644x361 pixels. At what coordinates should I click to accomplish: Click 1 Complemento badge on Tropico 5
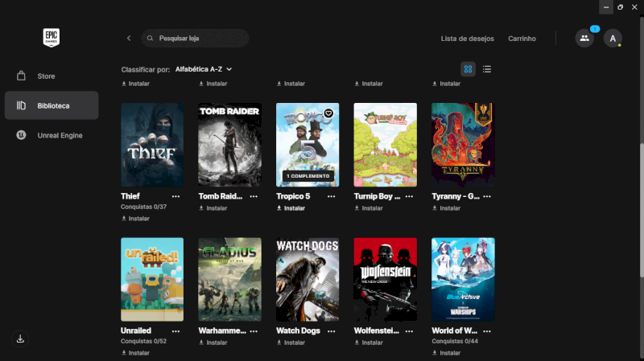click(x=308, y=176)
